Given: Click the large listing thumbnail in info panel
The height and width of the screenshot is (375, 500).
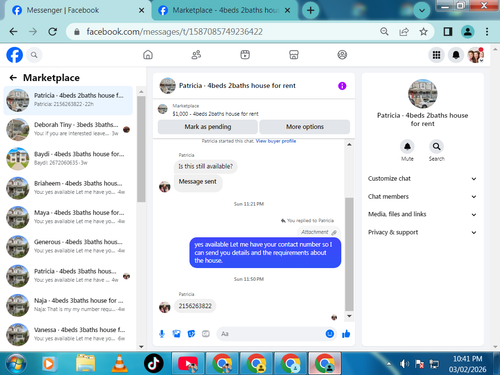Looking at the screenshot, I should tap(422, 94).
